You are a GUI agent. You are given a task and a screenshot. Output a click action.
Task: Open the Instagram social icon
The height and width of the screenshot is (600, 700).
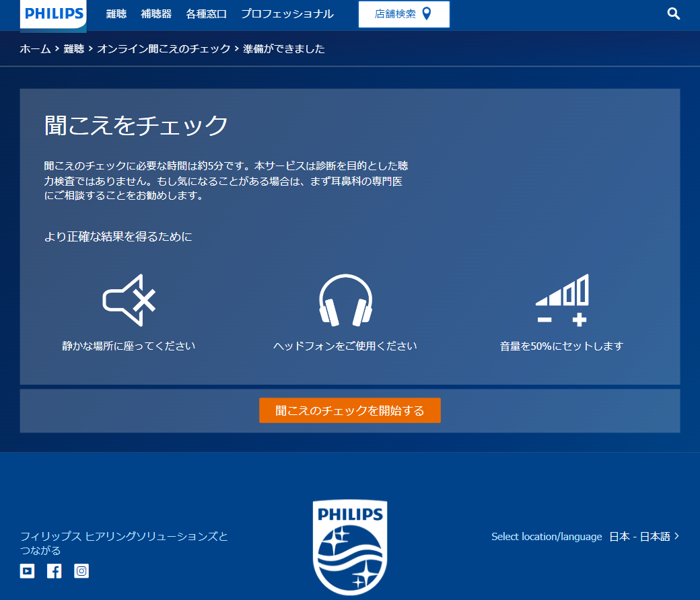click(81, 571)
